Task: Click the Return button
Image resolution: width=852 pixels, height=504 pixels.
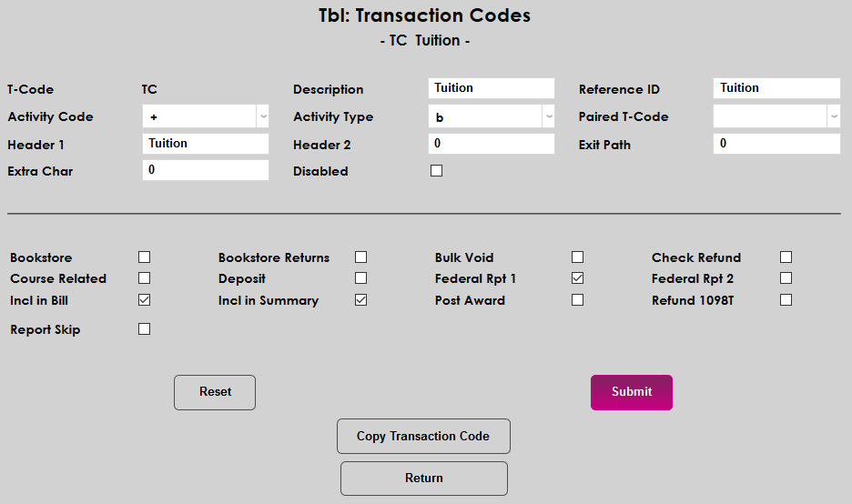Action: click(424, 479)
